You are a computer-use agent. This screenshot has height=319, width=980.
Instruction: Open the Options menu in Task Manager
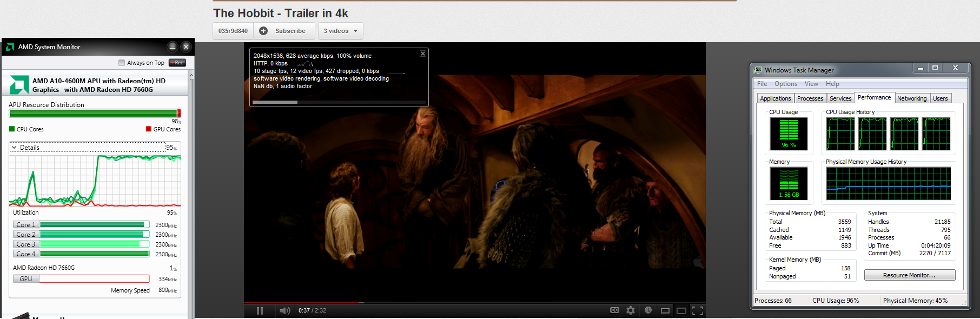point(785,84)
